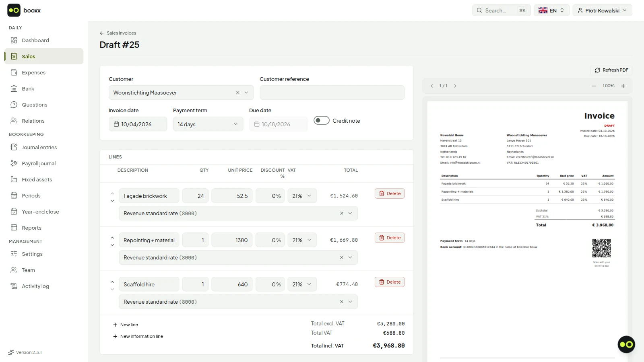Open Expenses in the sidebar
644x362 pixels.
pyautogui.click(x=44, y=72)
